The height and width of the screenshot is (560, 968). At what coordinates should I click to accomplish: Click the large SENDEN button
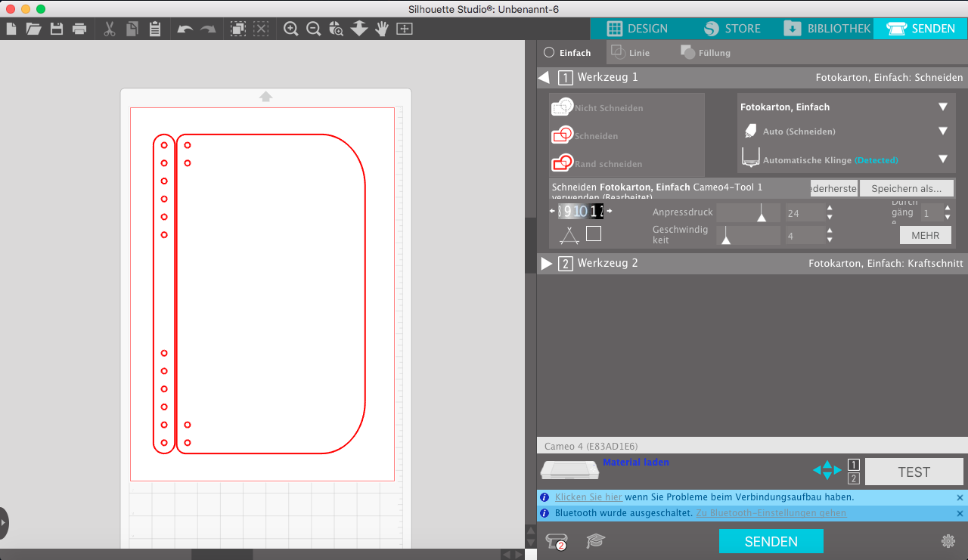[x=771, y=541]
